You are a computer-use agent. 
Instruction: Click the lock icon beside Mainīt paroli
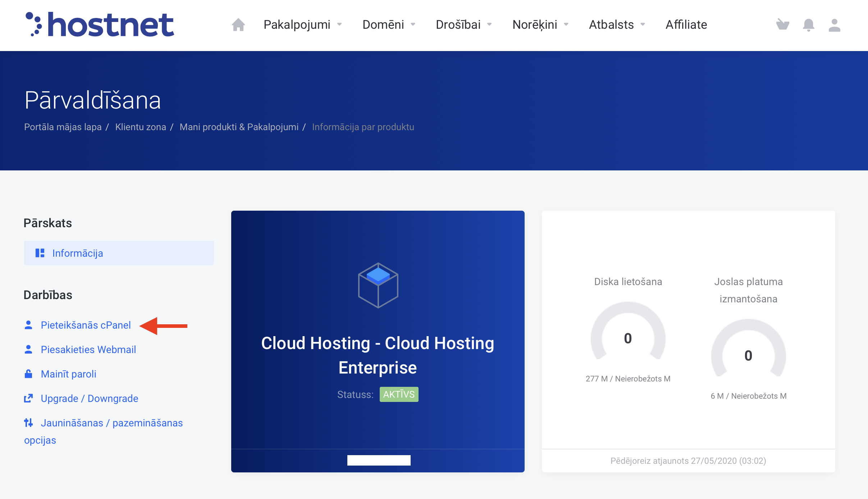click(x=28, y=374)
